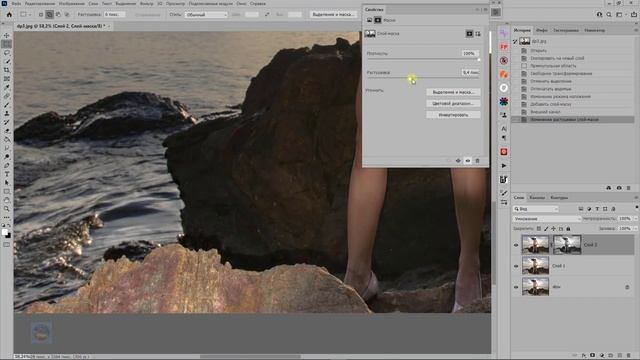Select the Zoom tool in toolbox
The height and width of the screenshot is (360, 640).
coord(7,209)
